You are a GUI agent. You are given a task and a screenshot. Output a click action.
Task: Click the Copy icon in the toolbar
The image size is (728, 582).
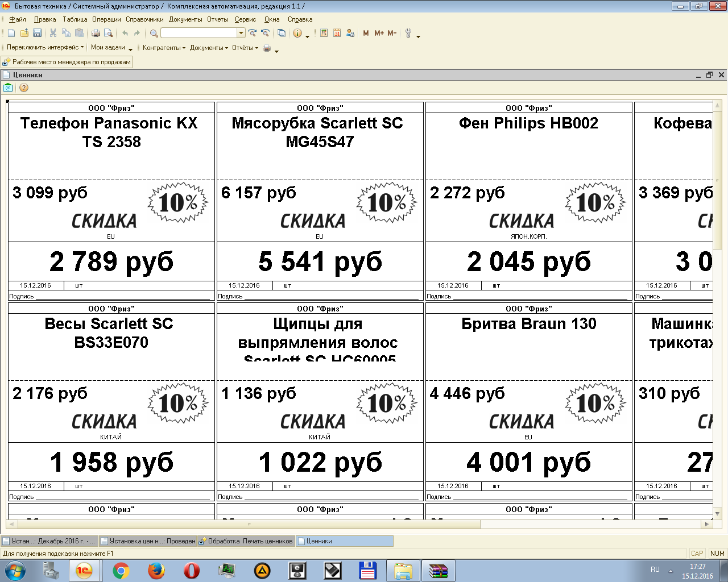pyautogui.click(x=66, y=34)
